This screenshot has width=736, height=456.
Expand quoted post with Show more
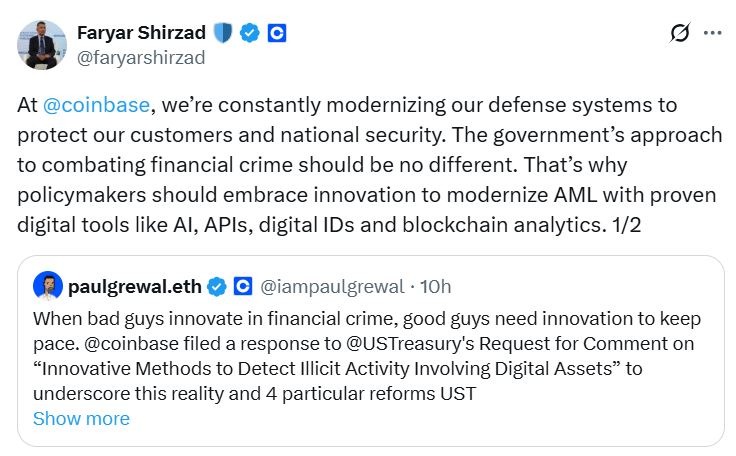[x=81, y=418]
